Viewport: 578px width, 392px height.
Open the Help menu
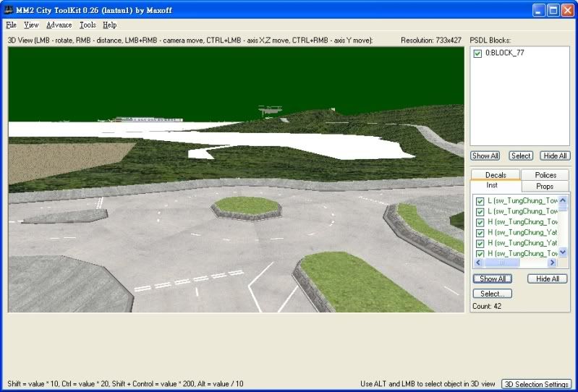(109, 25)
